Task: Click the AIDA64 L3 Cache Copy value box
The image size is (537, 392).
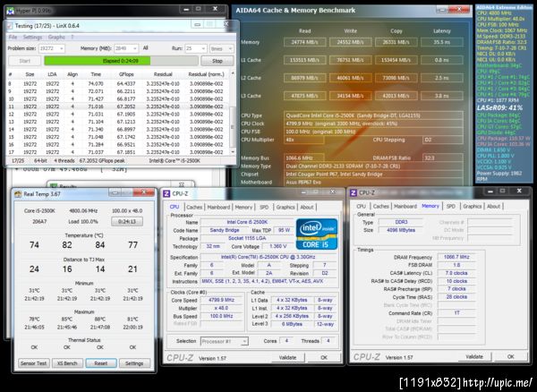Action: (x=396, y=96)
